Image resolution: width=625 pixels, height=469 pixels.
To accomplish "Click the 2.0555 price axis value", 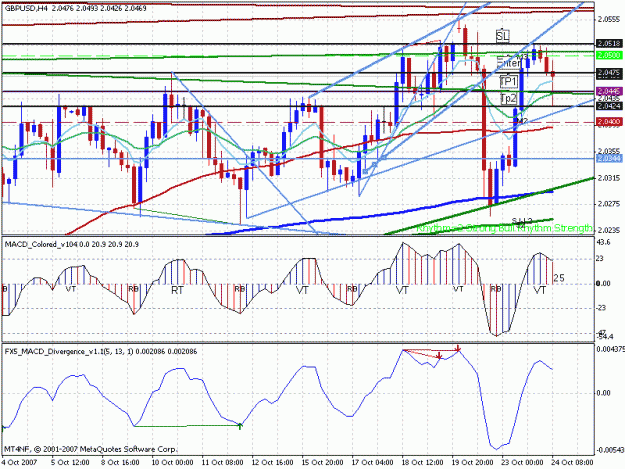I will 609,19.
